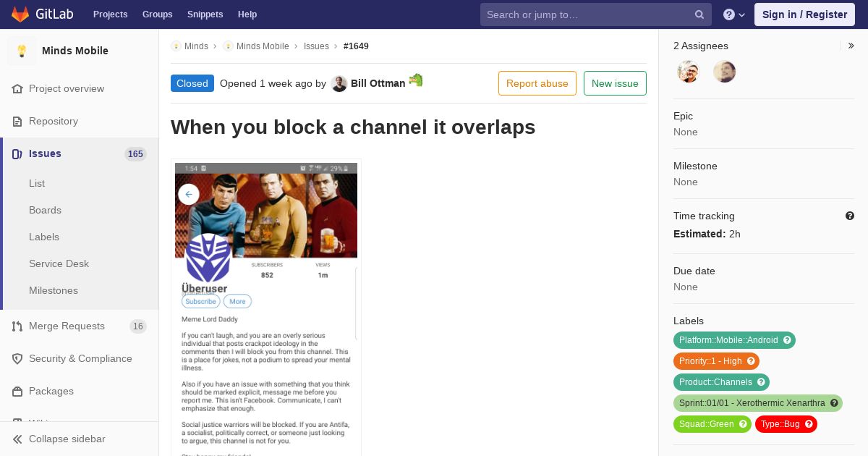Click the search magnifier icon
The height and width of the screenshot is (456, 868).
tap(699, 14)
